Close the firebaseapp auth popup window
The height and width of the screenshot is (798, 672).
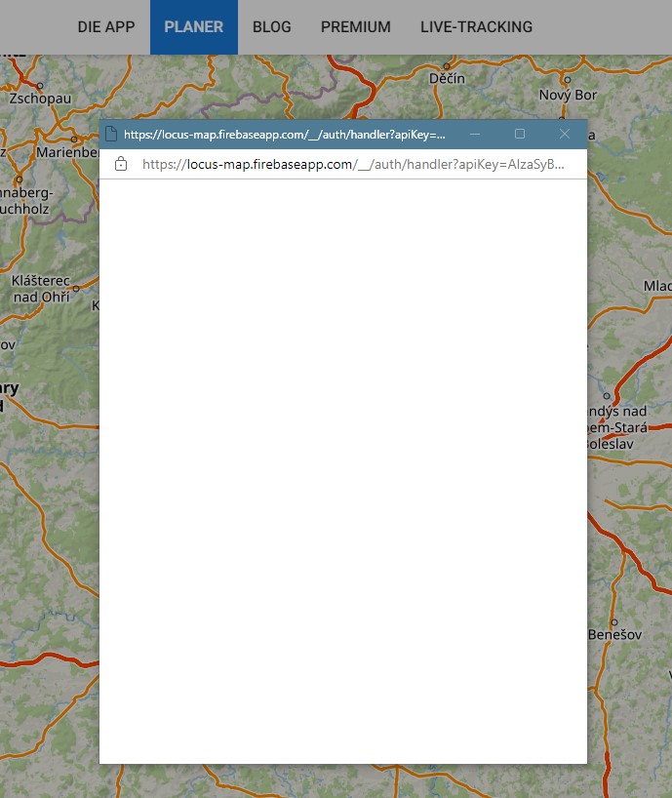click(564, 134)
